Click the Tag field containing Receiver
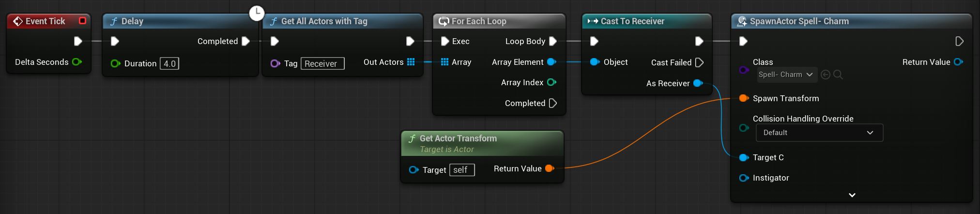The image size is (980, 214). [322, 63]
